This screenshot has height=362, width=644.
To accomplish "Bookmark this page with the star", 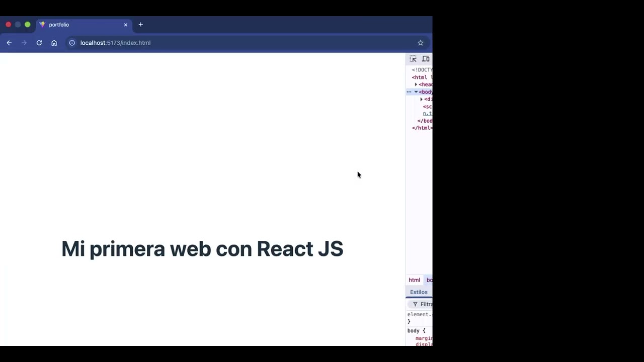I will point(421,43).
